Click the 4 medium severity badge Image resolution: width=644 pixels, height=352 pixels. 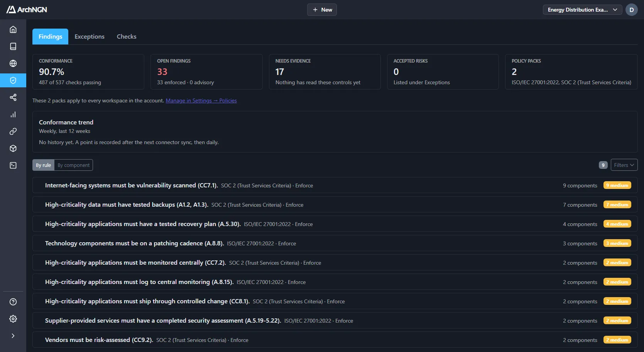coord(617,224)
